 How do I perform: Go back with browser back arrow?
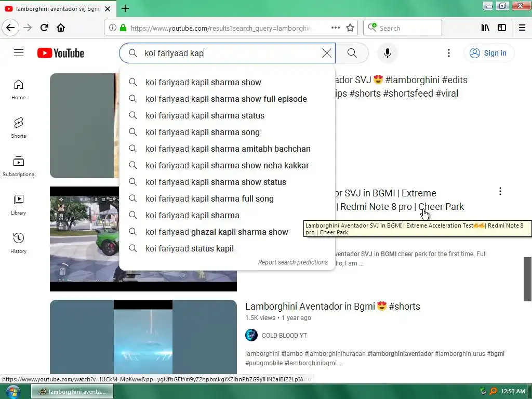click(10, 28)
